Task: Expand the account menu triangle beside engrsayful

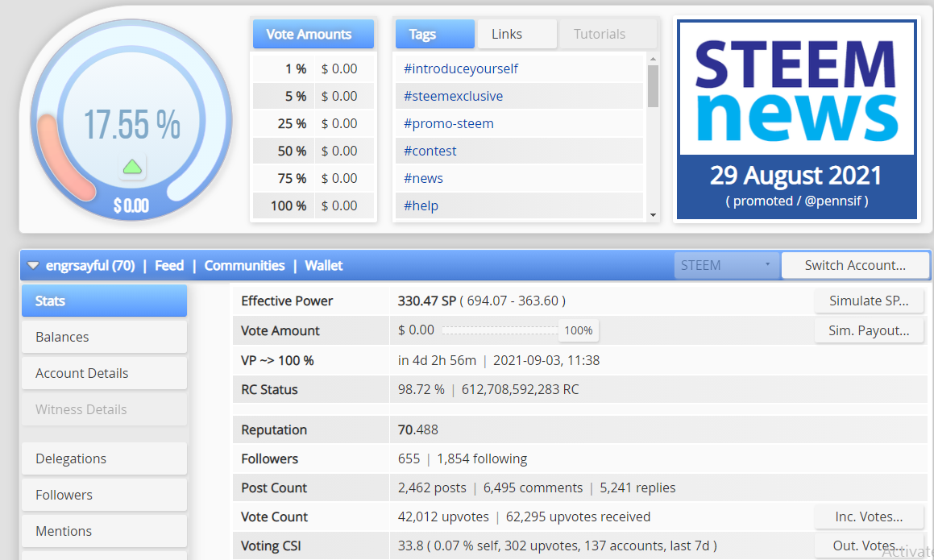Action: pyautogui.click(x=33, y=266)
